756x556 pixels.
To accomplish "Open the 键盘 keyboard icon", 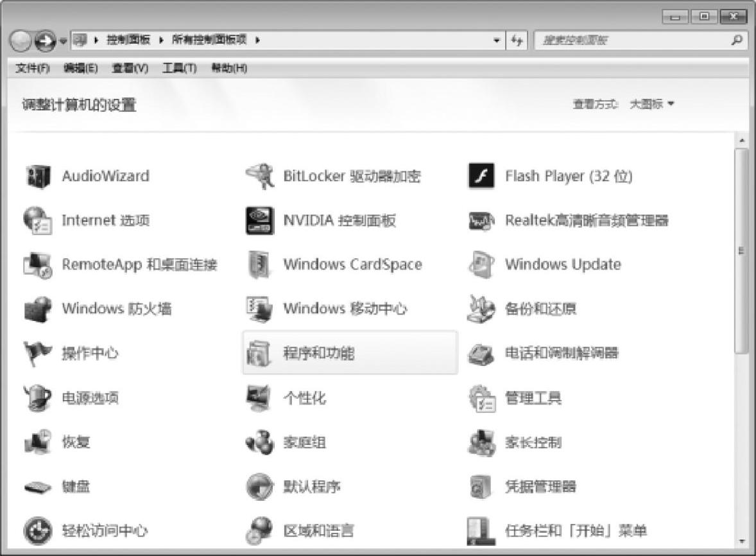I will 38,487.
